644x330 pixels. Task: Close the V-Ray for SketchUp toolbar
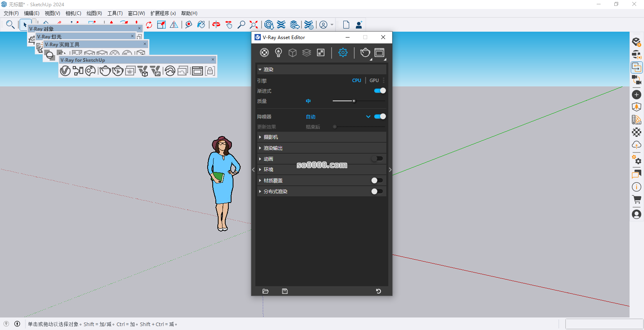tap(213, 59)
